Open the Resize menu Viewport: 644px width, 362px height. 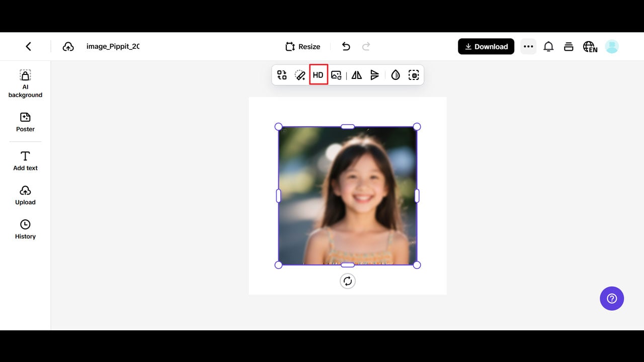[302, 46]
